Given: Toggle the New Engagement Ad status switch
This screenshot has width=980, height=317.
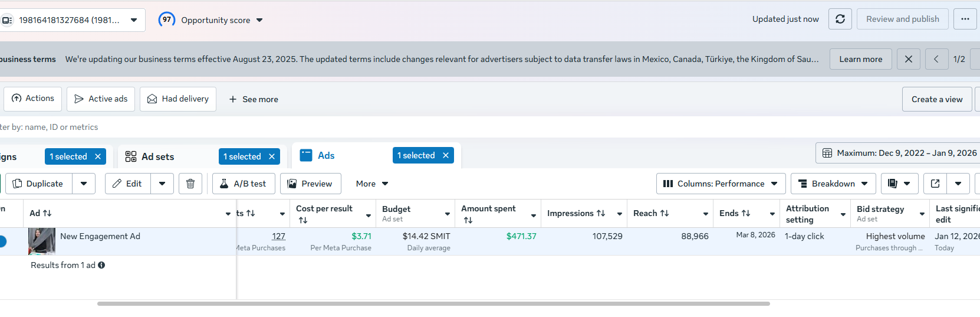Looking at the screenshot, I should [x=2, y=241].
